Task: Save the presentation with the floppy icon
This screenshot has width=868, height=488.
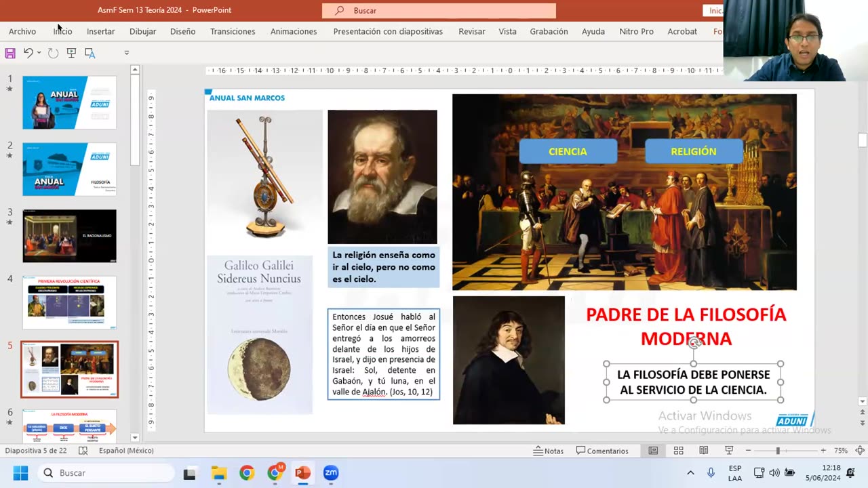Action: [9, 53]
